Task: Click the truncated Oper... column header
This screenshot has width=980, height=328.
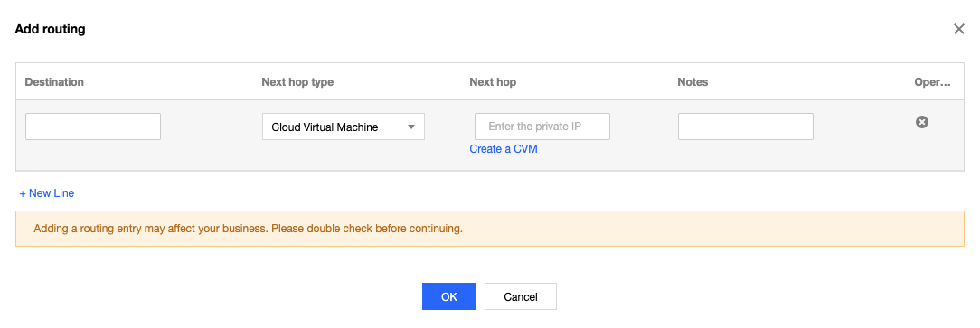Action: [932, 82]
